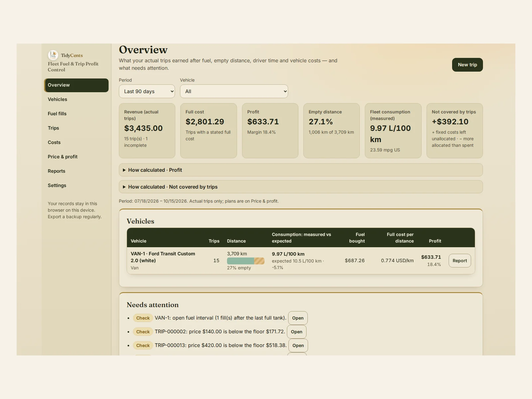Click the Fuel bought column header
Image resolution: width=532 pixels, height=399 pixels.
click(357, 238)
